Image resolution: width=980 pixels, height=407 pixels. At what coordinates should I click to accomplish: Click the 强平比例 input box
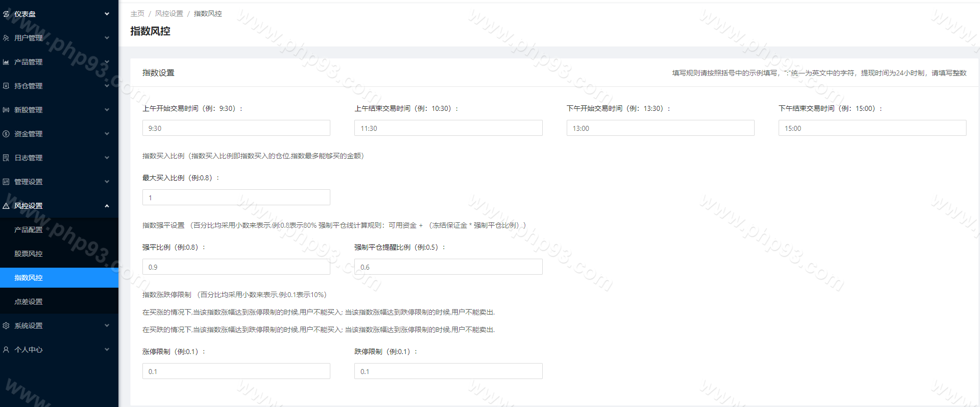point(236,267)
